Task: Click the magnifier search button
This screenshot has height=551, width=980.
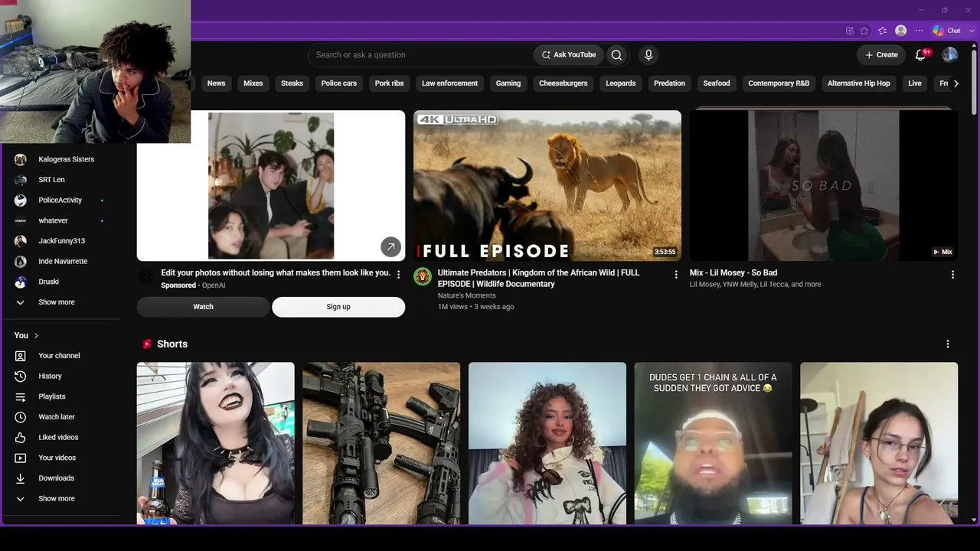Action: pyautogui.click(x=616, y=55)
